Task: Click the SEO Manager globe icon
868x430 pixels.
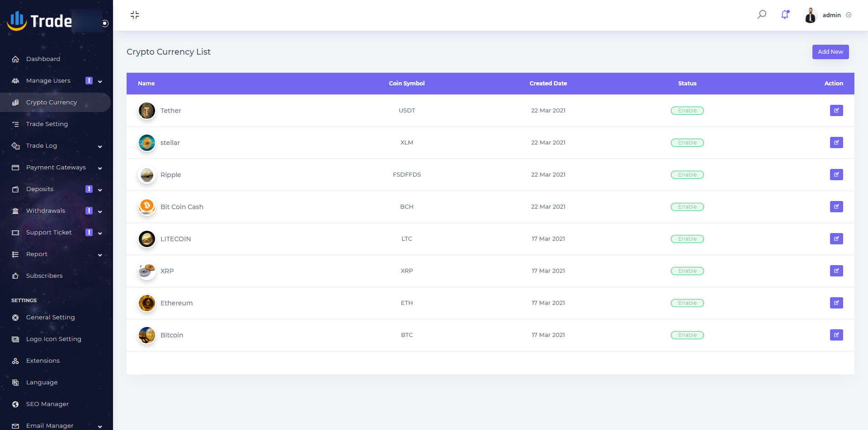Action: pos(15,404)
